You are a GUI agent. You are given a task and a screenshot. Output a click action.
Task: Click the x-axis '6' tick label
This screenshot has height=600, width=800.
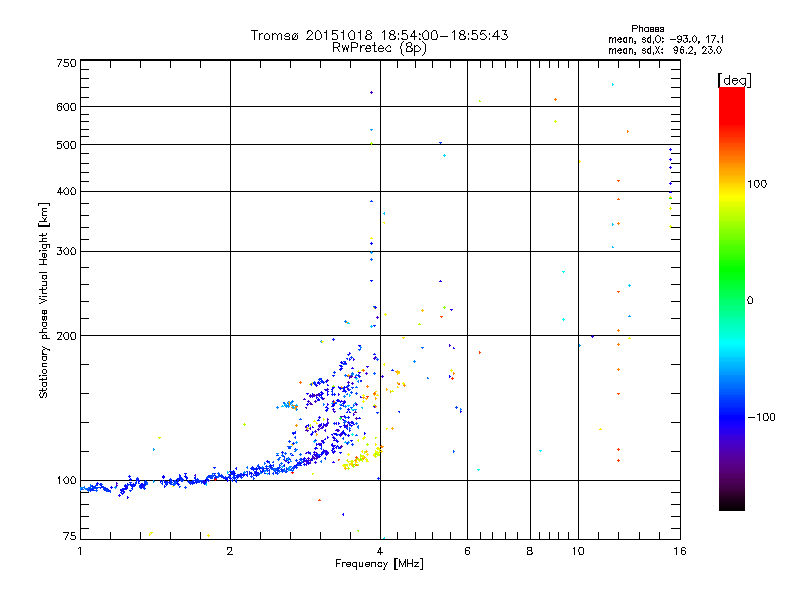click(467, 551)
